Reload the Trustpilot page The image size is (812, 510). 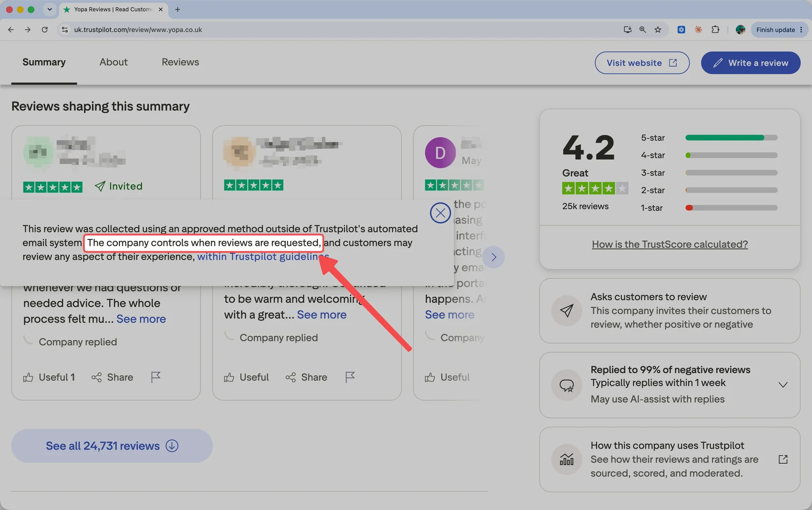(x=45, y=29)
